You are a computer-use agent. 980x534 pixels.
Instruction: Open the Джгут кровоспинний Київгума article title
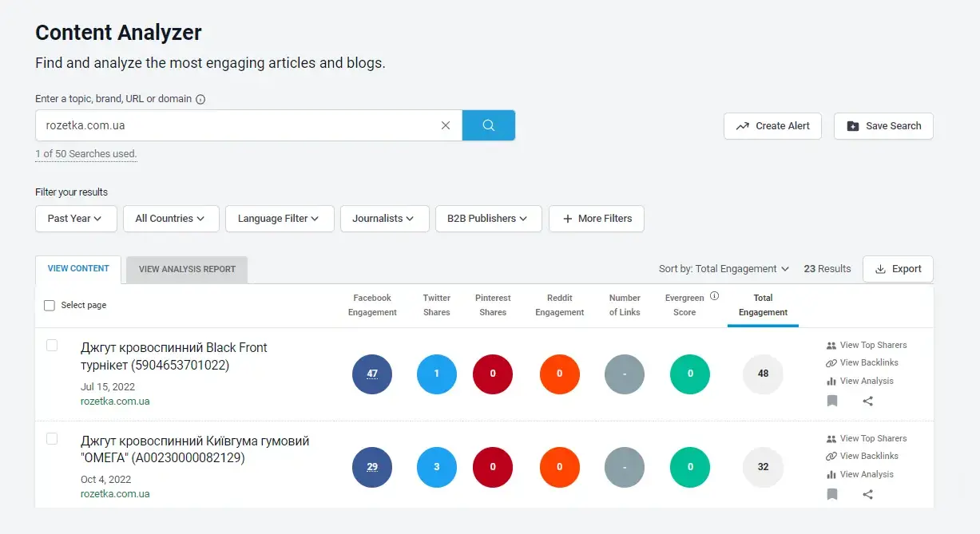pyautogui.click(x=195, y=449)
